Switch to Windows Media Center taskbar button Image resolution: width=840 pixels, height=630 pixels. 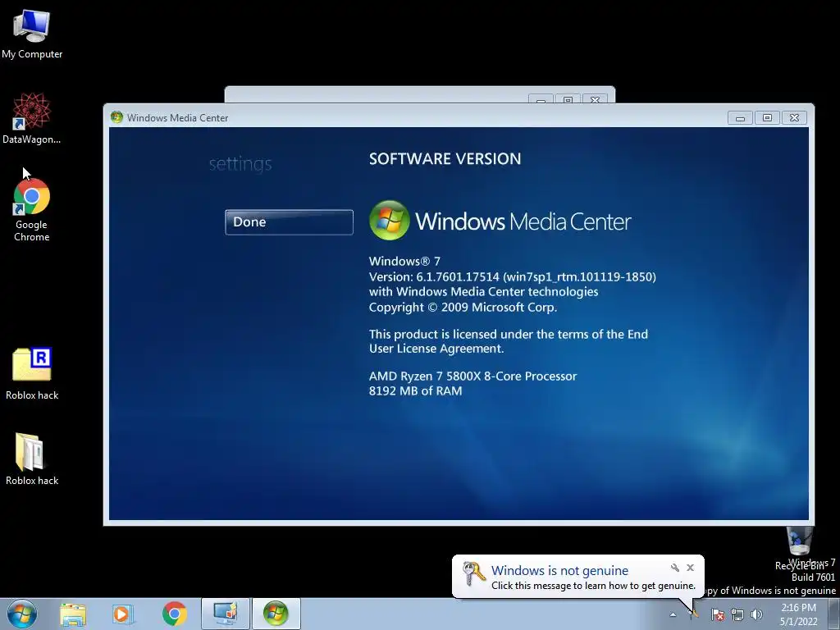click(276, 614)
